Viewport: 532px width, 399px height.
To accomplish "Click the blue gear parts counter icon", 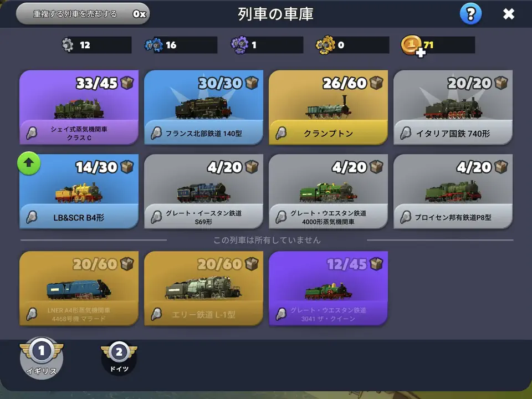I will [154, 45].
